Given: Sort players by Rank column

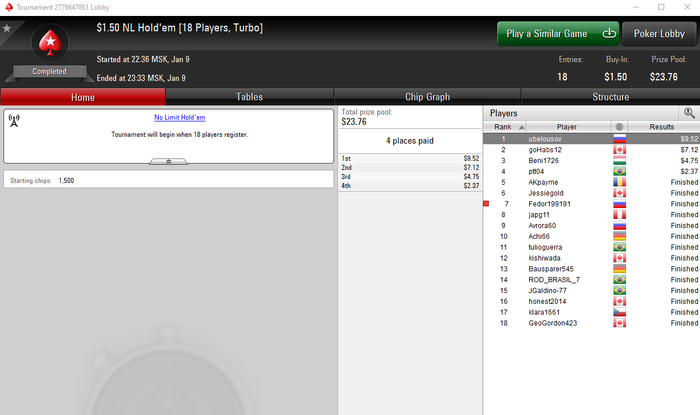Looking at the screenshot, I should (505, 127).
